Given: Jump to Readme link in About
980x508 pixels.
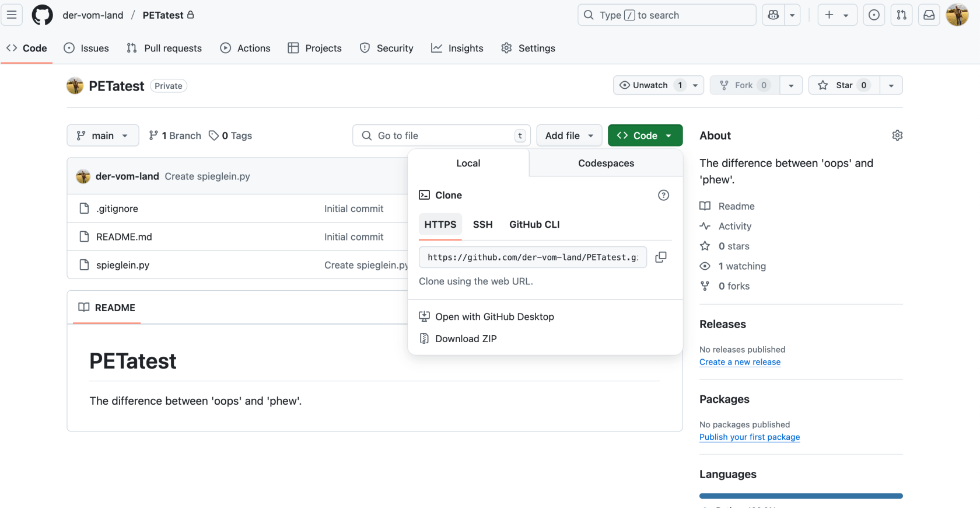Looking at the screenshot, I should tap(727, 206).
